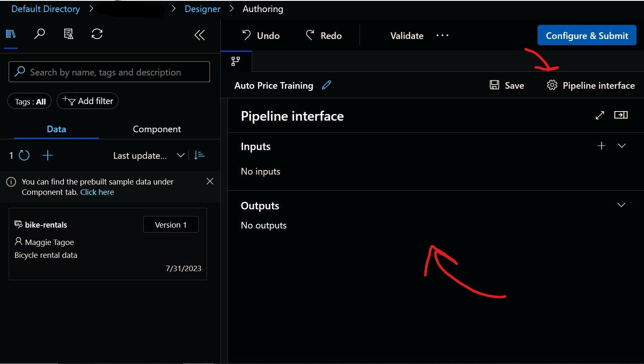
Task: Open the Pipeline interface settings gear
Action: (552, 85)
